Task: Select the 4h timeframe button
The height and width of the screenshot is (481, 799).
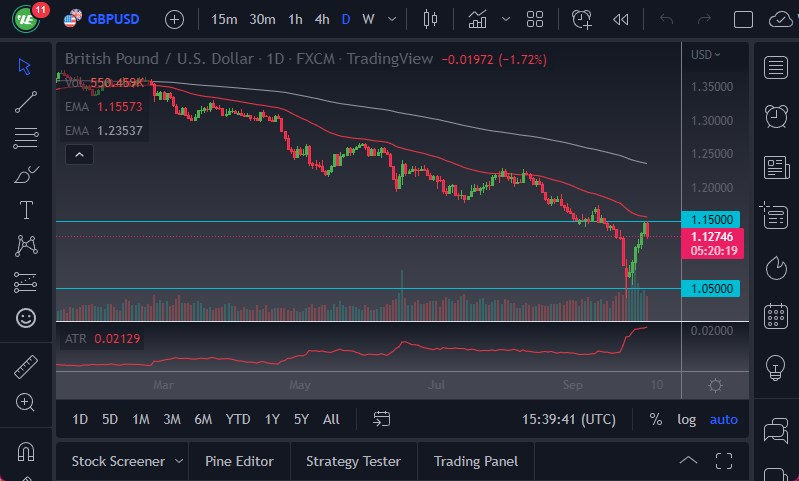Action: pyautogui.click(x=321, y=19)
